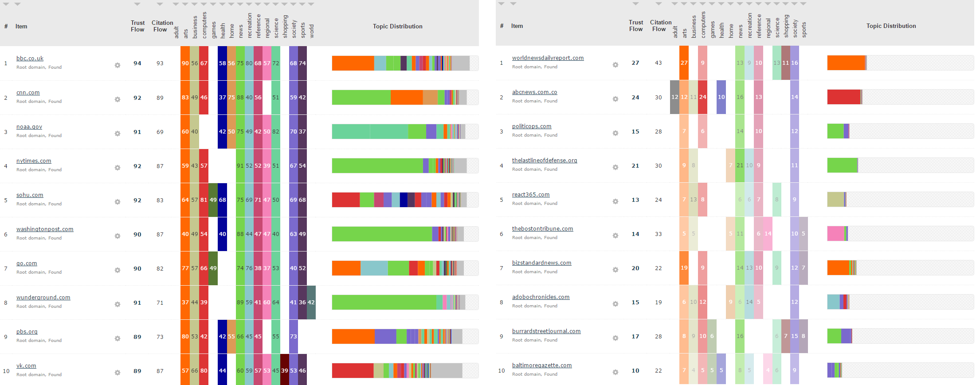Image resolution: width=980 pixels, height=385 pixels.
Task: Click the topic distribution bar for sohu.com
Action: click(x=405, y=200)
